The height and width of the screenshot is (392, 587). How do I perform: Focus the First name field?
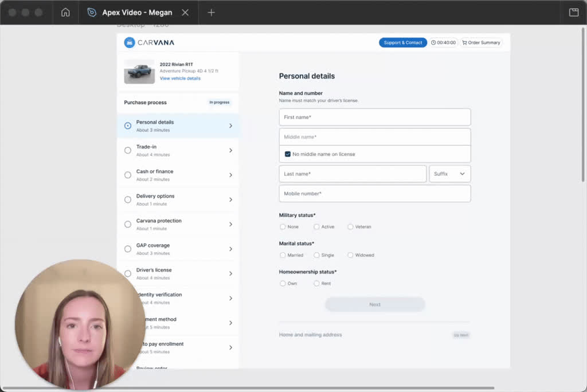(x=375, y=117)
